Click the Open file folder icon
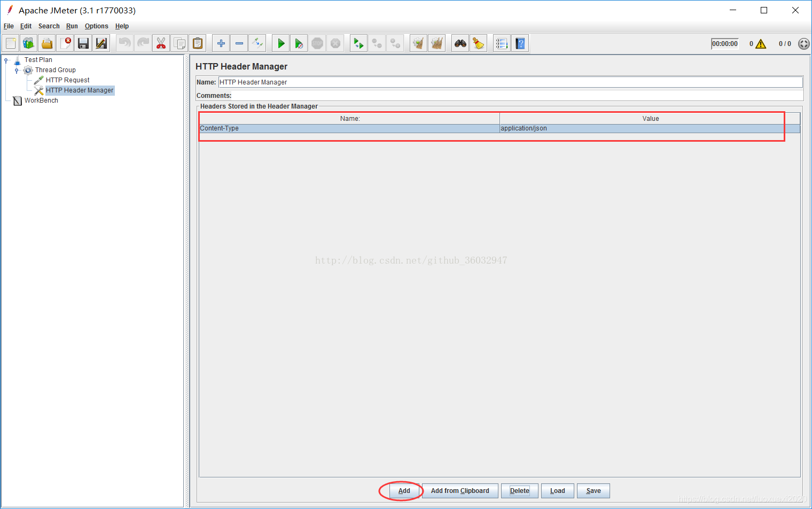 click(x=47, y=43)
